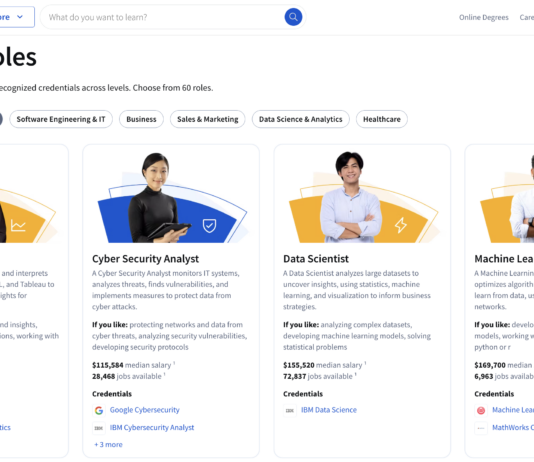The image size is (534, 462).
Task: Select Sales & Marketing filter chip
Action: coord(208,119)
